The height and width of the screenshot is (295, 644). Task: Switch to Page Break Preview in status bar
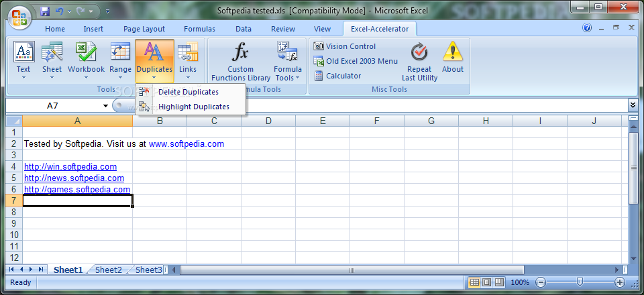[499, 282]
